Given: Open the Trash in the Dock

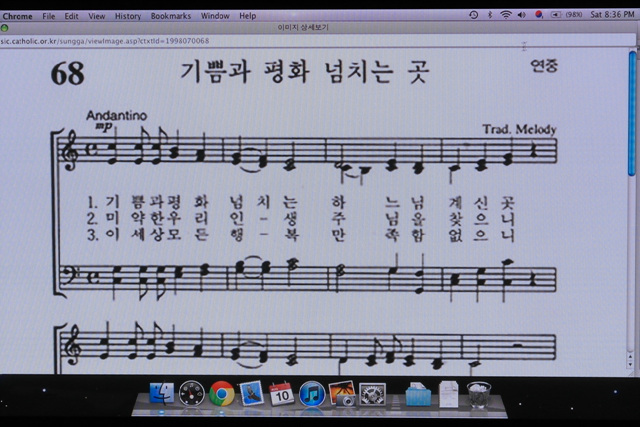Looking at the screenshot, I should click(478, 395).
